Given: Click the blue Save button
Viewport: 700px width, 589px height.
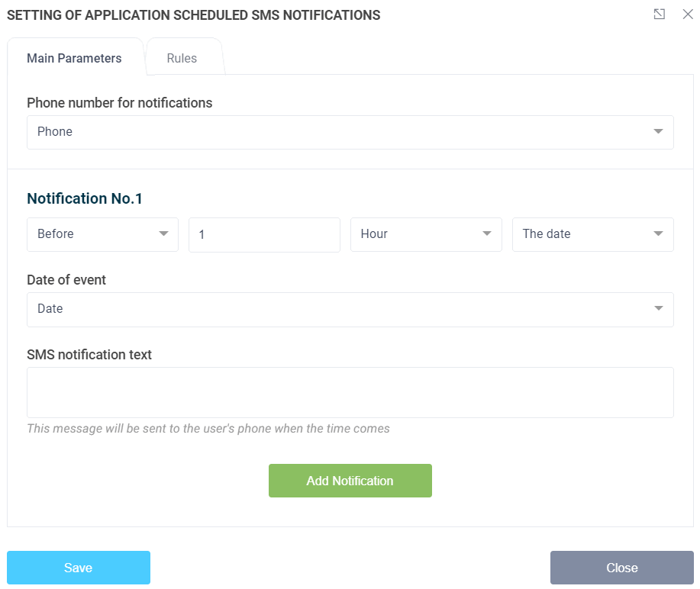Looking at the screenshot, I should [79, 568].
